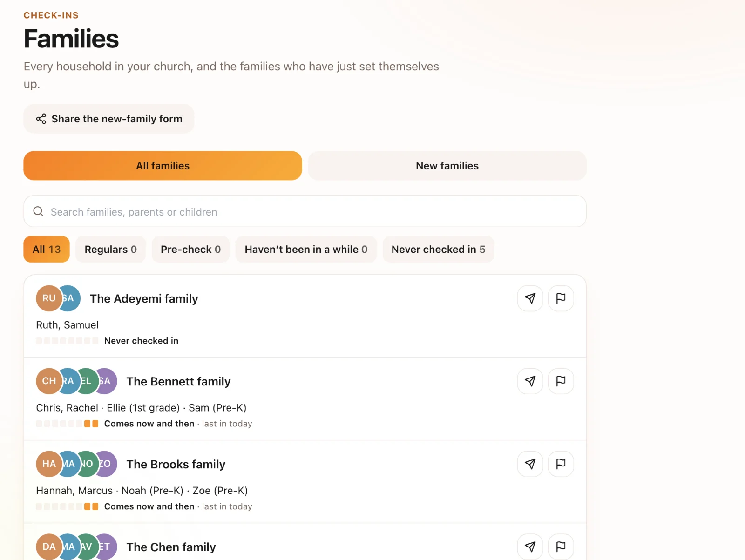Share the new-family form

click(109, 119)
